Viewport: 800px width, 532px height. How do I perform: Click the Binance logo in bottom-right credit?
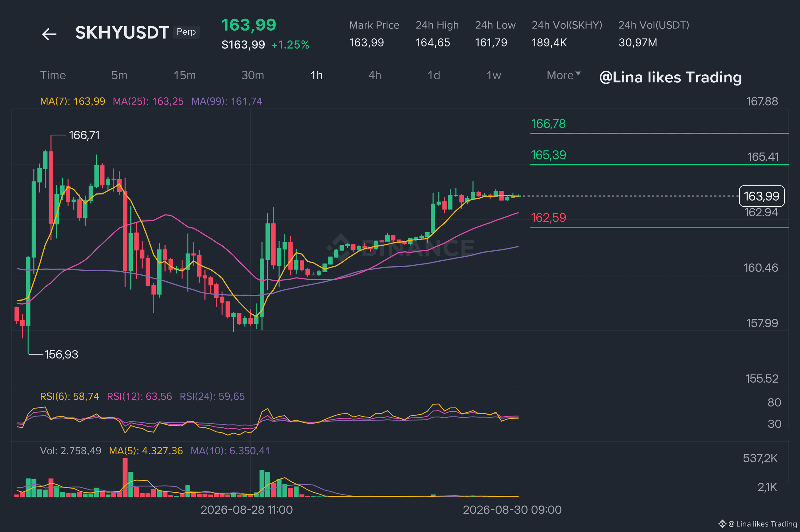click(x=722, y=524)
